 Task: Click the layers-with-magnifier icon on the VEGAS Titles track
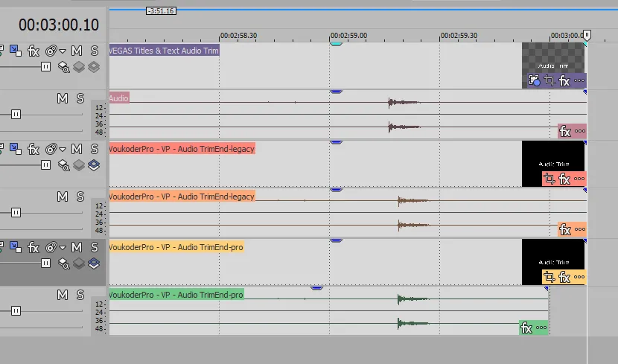[x=63, y=67]
